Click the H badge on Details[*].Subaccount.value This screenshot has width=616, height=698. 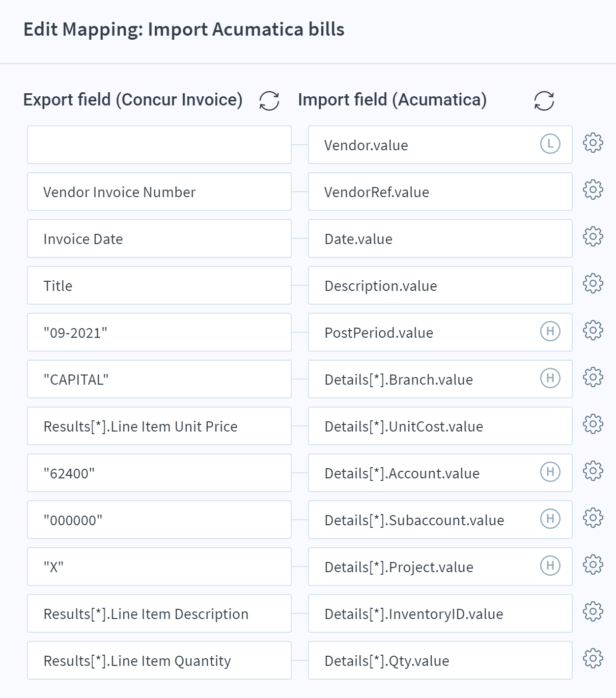click(x=550, y=519)
